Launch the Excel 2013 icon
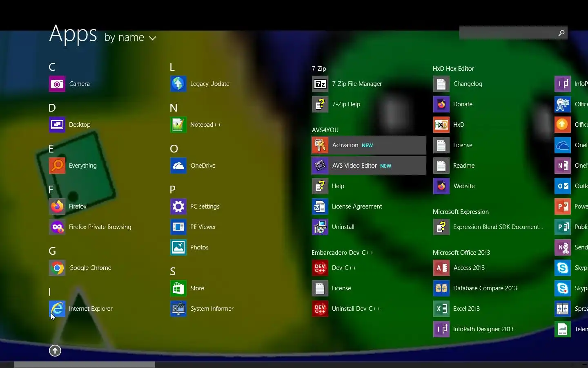The height and width of the screenshot is (368, 588). 441,309
